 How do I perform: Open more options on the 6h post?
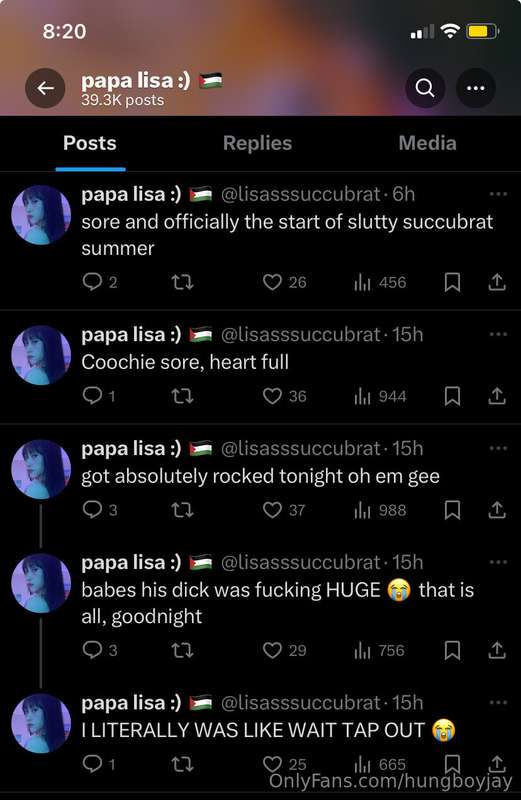(x=498, y=194)
